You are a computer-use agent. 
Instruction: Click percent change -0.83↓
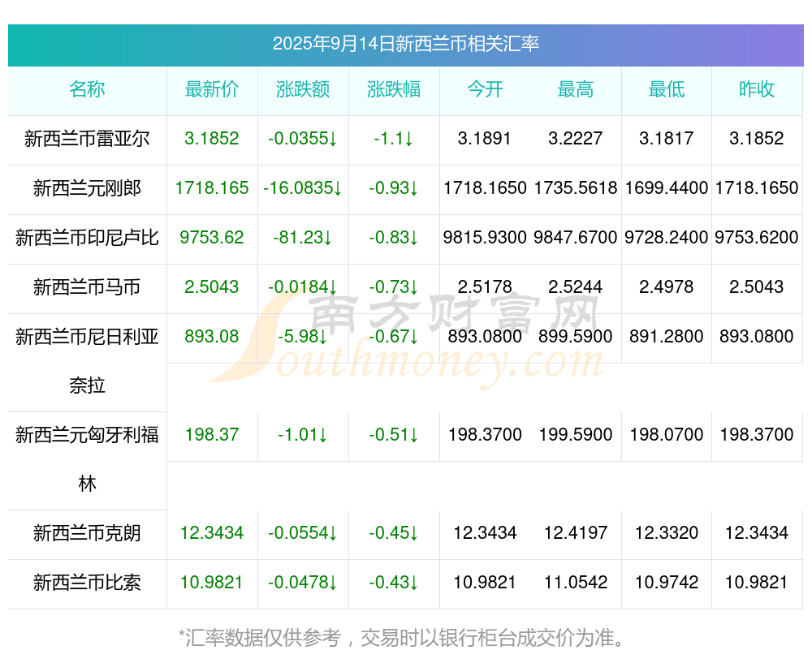[x=394, y=238]
